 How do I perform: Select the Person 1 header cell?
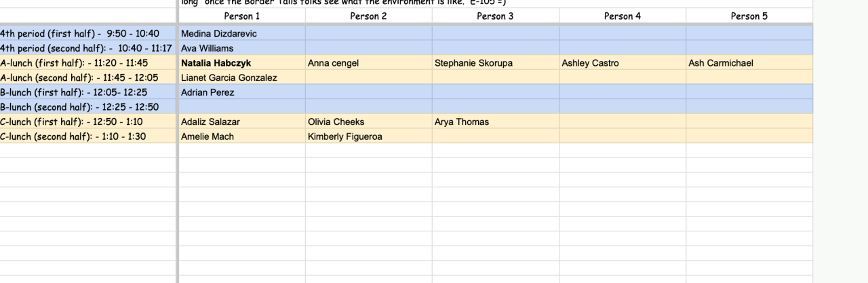[241, 16]
